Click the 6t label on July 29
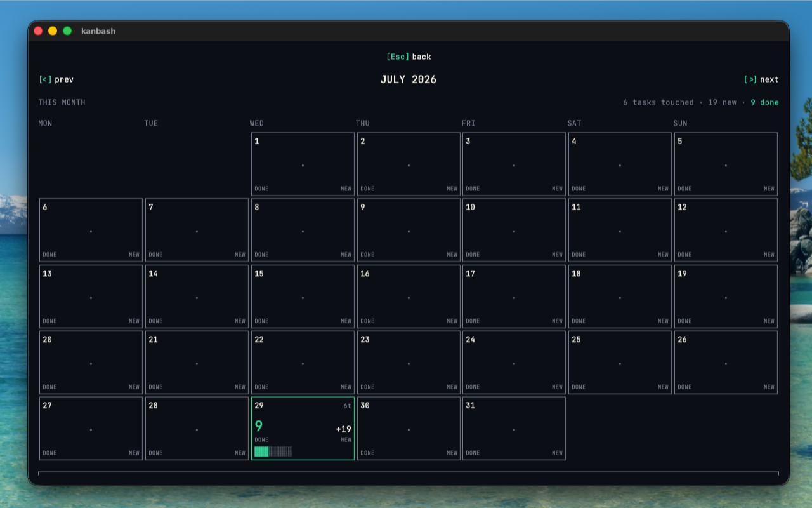Viewport: 812px width, 508px height. pos(348,406)
